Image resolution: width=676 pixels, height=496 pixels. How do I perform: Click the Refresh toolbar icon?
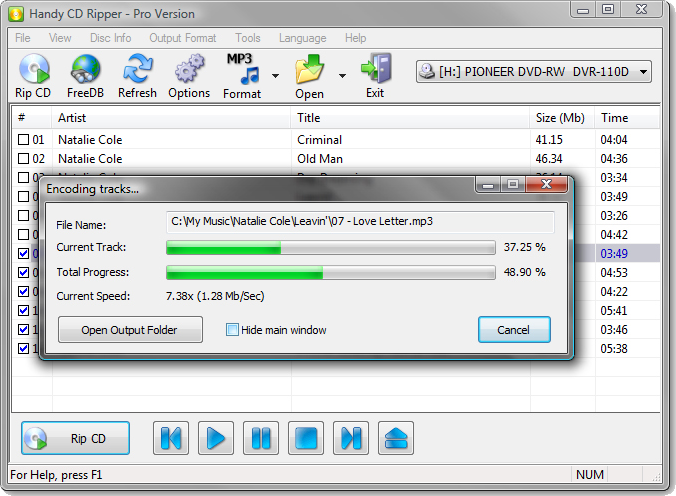click(x=137, y=70)
